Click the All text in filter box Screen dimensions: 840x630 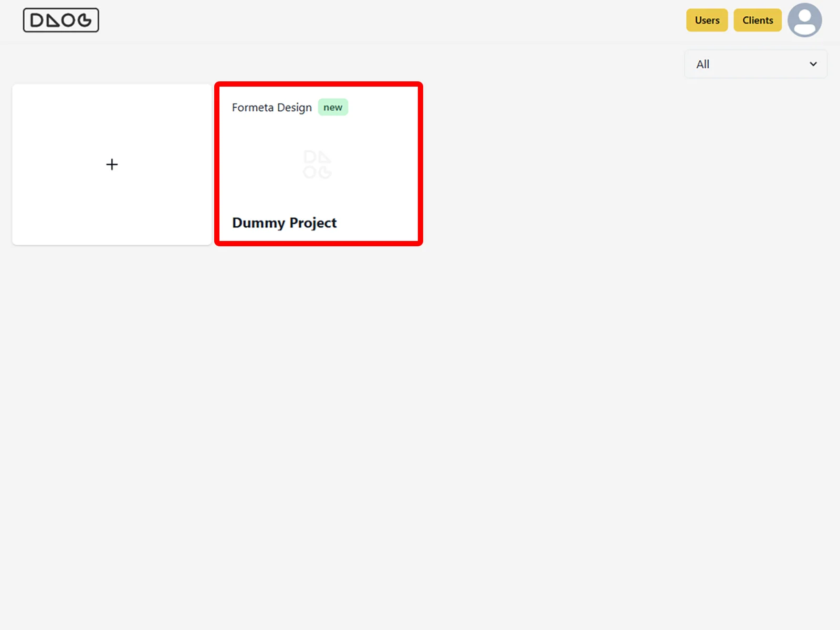[702, 64]
